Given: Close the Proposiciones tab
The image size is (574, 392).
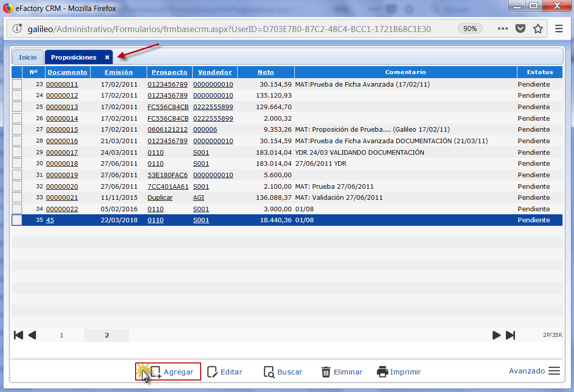Looking at the screenshot, I should pos(107,58).
